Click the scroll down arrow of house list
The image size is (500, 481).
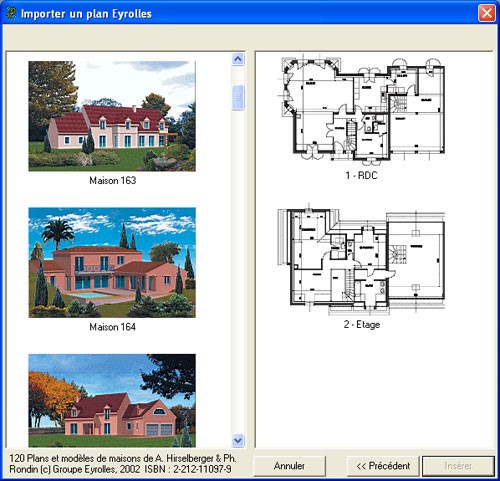pos(238,440)
